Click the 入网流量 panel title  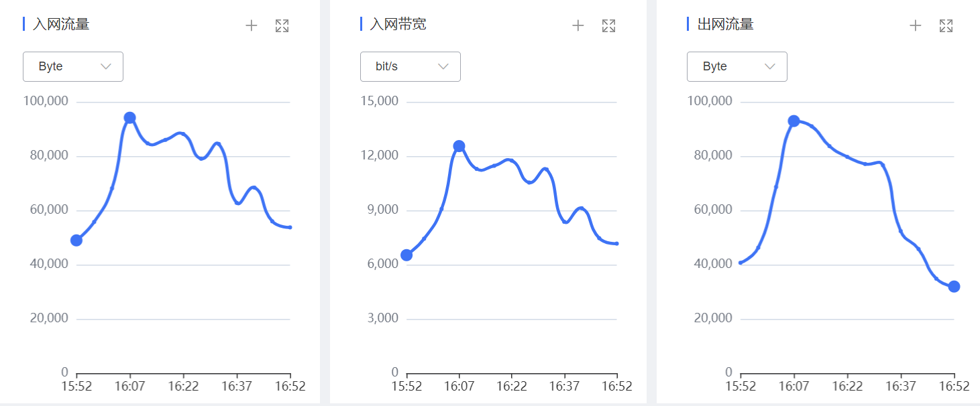coord(61,25)
